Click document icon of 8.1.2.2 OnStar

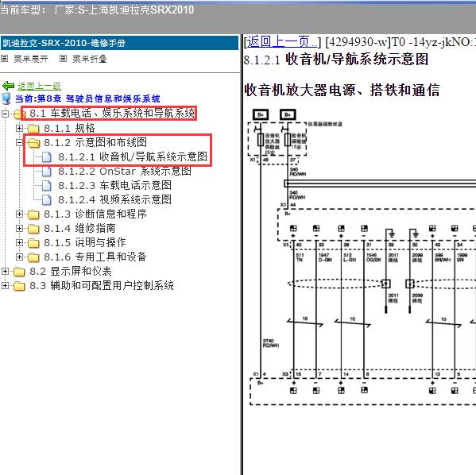[x=46, y=172]
